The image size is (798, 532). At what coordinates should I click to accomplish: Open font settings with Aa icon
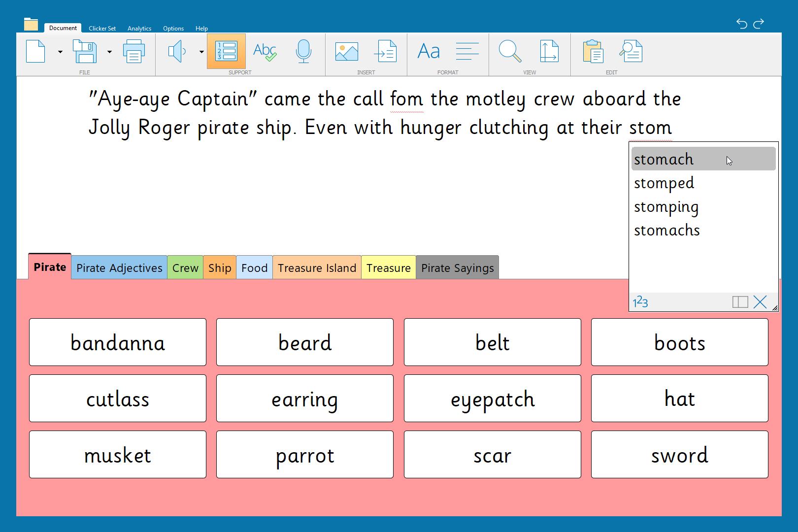click(429, 52)
